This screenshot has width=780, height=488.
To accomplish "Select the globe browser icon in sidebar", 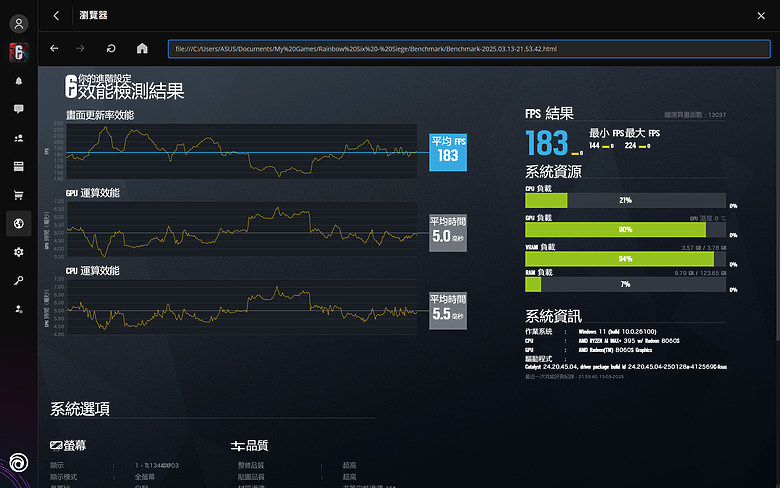I will (x=18, y=223).
